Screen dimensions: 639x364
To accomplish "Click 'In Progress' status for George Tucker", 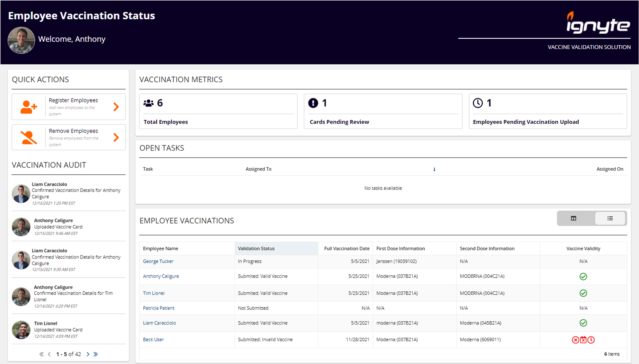I will pyautogui.click(x=249, y=261).
